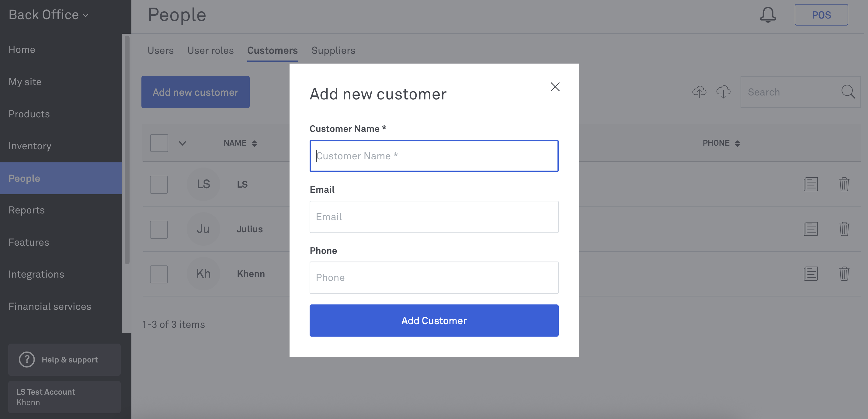Screen dimensions: 868x419
Task: Focus the Email input field
Action: tap(434, 217)
